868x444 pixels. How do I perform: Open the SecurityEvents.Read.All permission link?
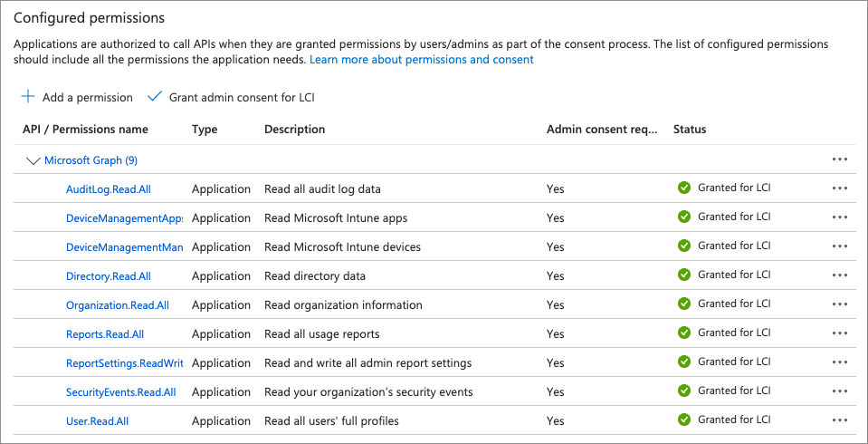pos(120,391)
